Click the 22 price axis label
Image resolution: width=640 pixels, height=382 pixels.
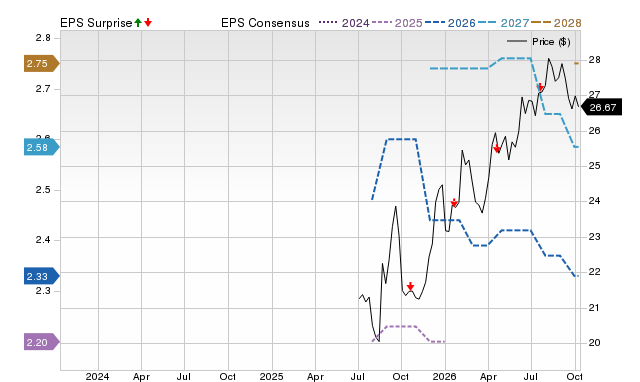pyautogui.click(x=594, y=272)
